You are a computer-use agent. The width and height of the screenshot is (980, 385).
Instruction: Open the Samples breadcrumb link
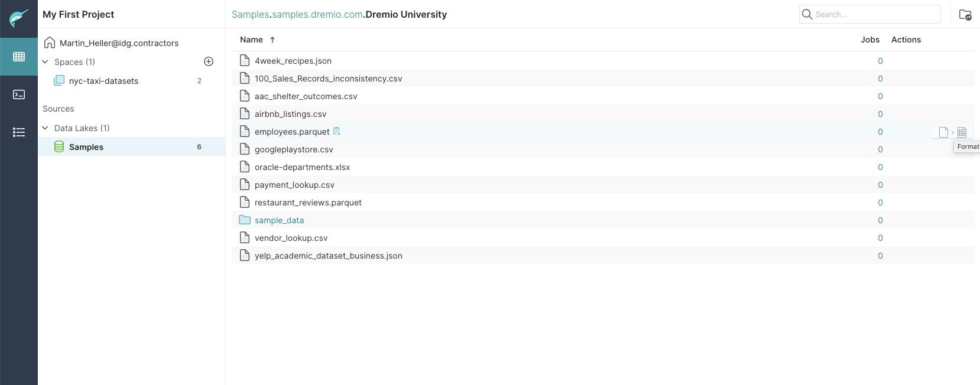coord(250,14)
